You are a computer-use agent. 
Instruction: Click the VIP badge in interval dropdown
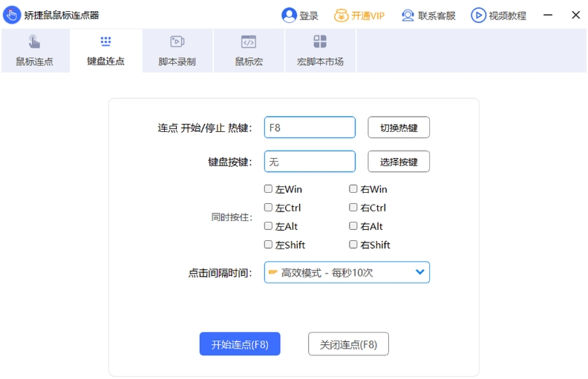(272, 272)
